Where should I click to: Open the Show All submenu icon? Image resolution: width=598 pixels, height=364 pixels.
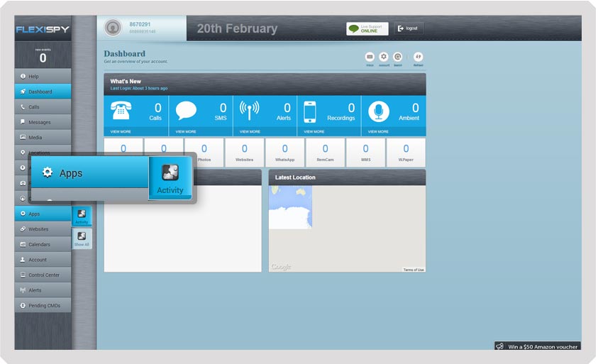(82, 238)
